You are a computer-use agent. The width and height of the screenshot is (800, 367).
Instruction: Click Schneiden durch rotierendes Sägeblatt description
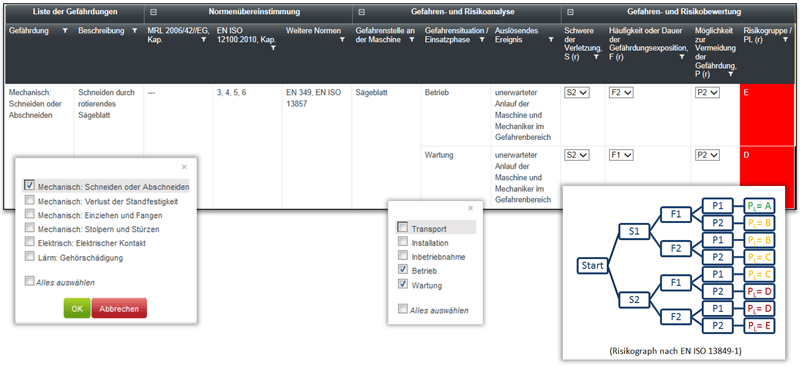tap(107, 104)
